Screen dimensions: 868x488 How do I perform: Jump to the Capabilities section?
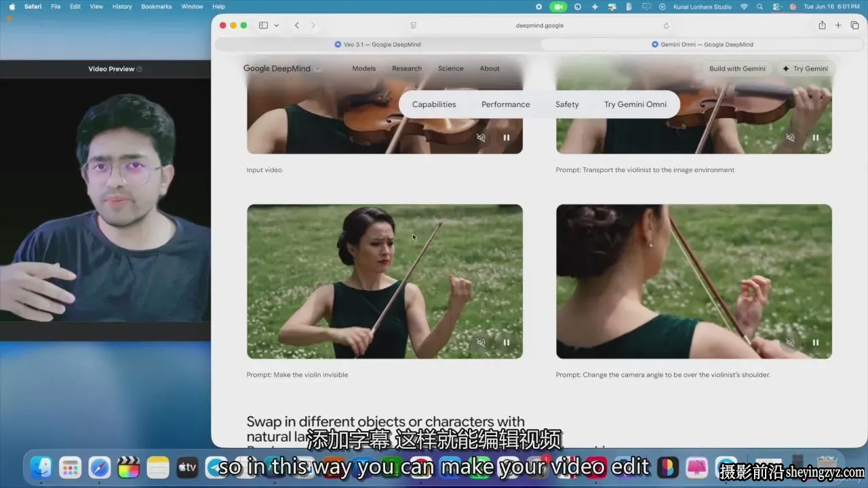pos(434,104)
